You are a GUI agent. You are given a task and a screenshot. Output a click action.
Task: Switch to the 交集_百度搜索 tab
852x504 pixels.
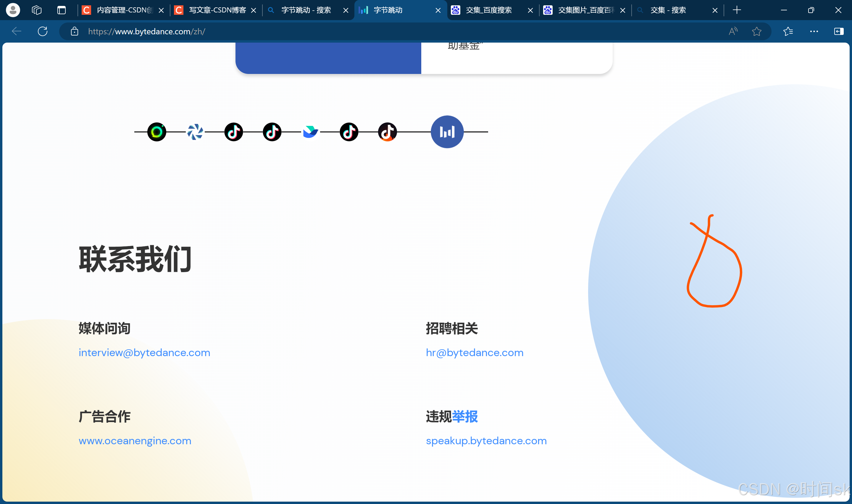point(488,10)
